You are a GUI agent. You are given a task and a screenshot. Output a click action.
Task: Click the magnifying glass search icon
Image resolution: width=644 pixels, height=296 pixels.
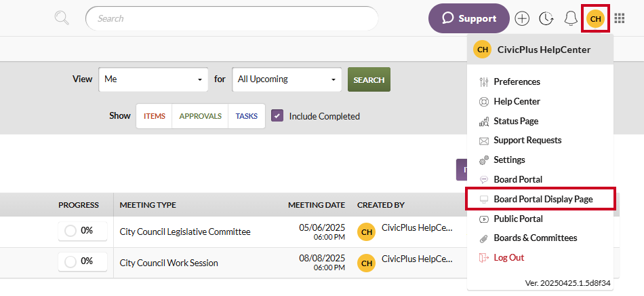pos(62,18)
